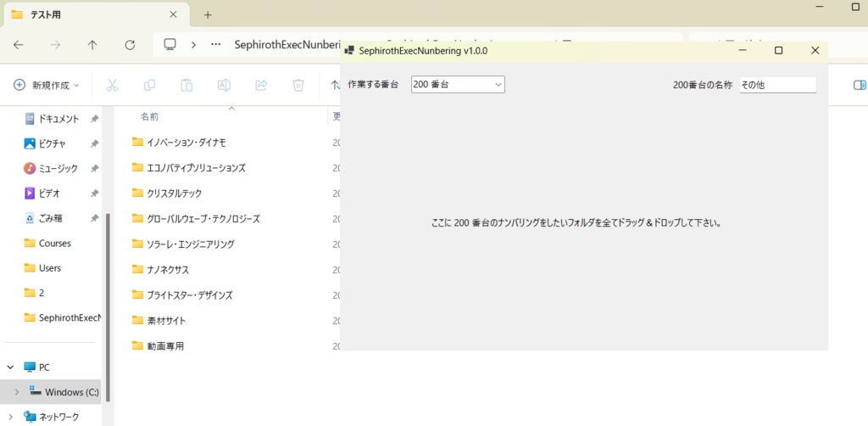Select folder ナノネクサス
868x426 pixels.
click(160, 270)
